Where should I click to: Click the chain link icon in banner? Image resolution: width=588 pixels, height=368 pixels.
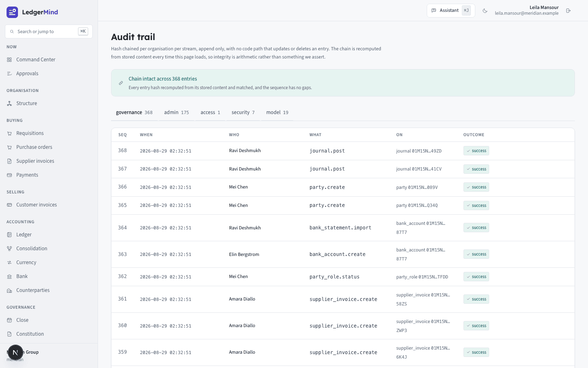click(121, 83)
